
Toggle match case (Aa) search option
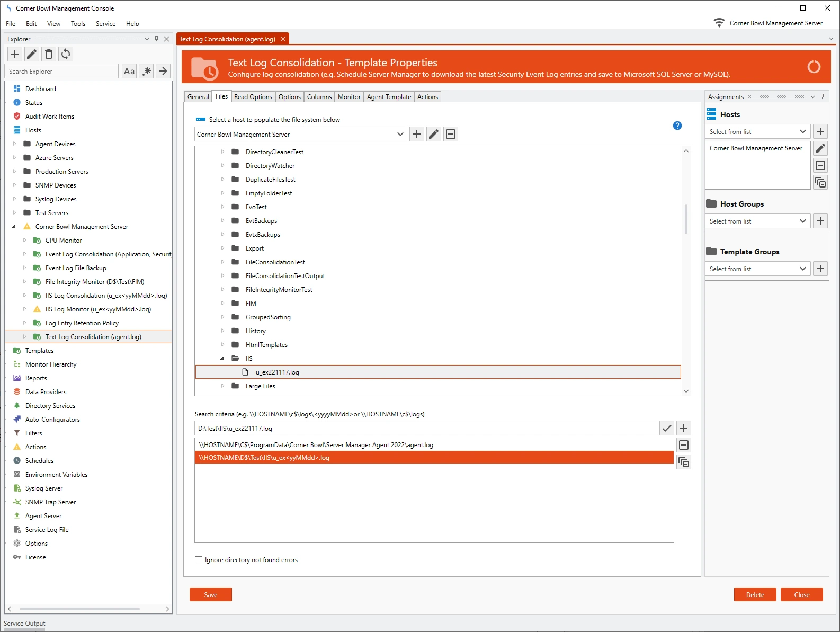coord(129,71)
